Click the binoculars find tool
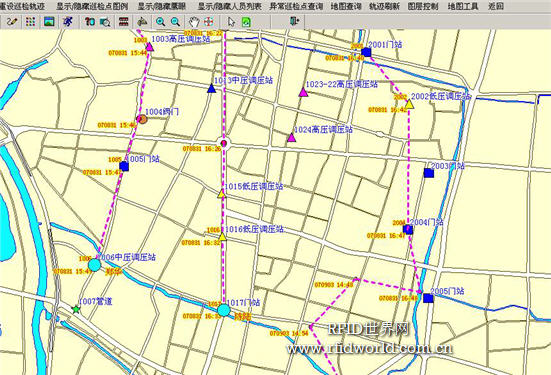The height and width of the screenshot is (375, 551). (90, 22)
